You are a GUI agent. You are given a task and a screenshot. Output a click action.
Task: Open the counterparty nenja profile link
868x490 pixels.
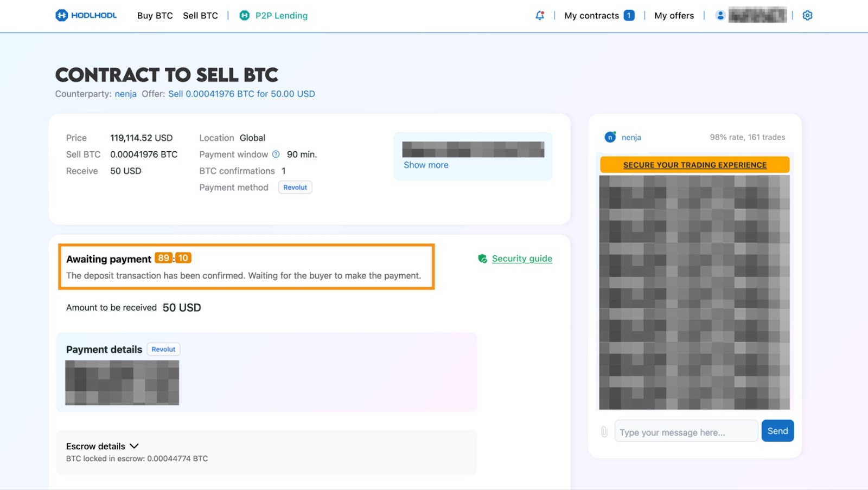click(125, 94)
